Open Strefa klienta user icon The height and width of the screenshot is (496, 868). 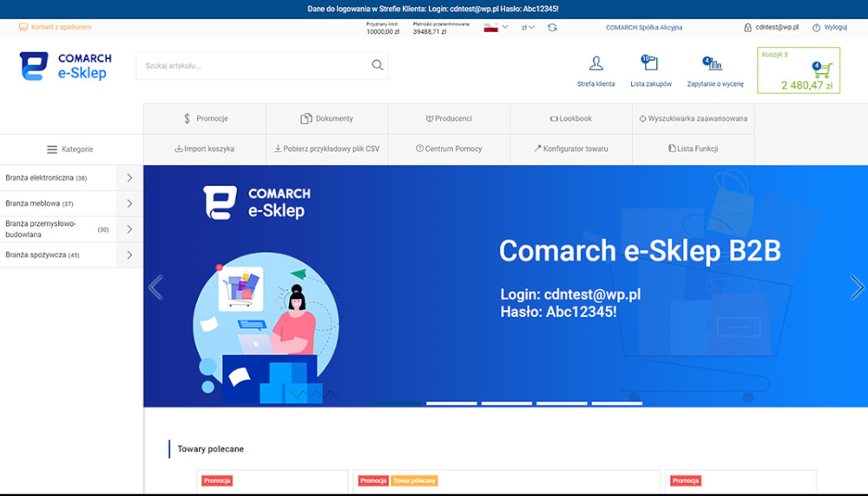point(595,64)
